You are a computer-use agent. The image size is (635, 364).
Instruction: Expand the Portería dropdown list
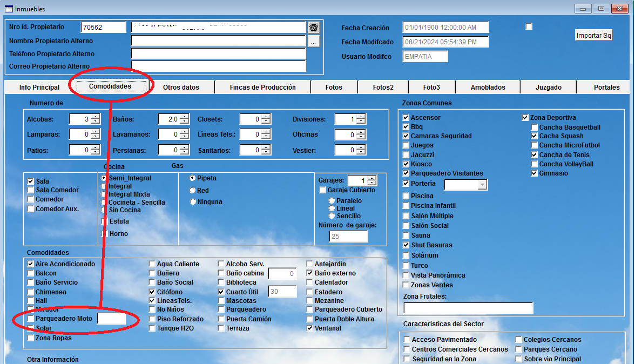482,185
